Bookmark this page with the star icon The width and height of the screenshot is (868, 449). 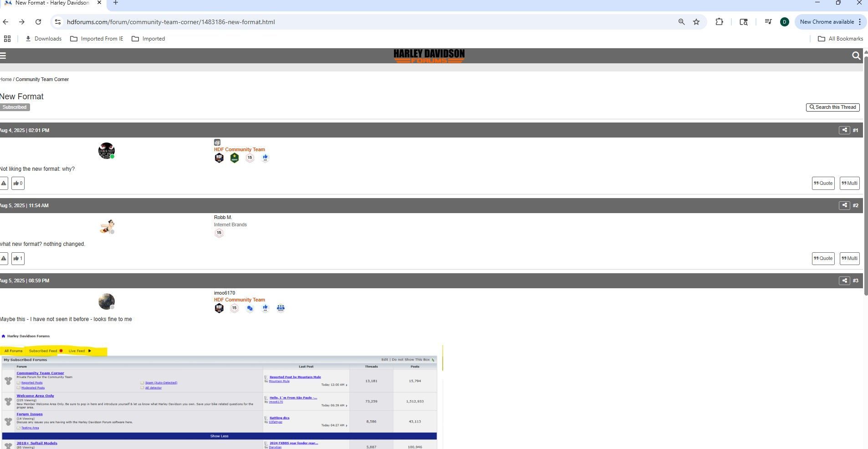[696, 22]
